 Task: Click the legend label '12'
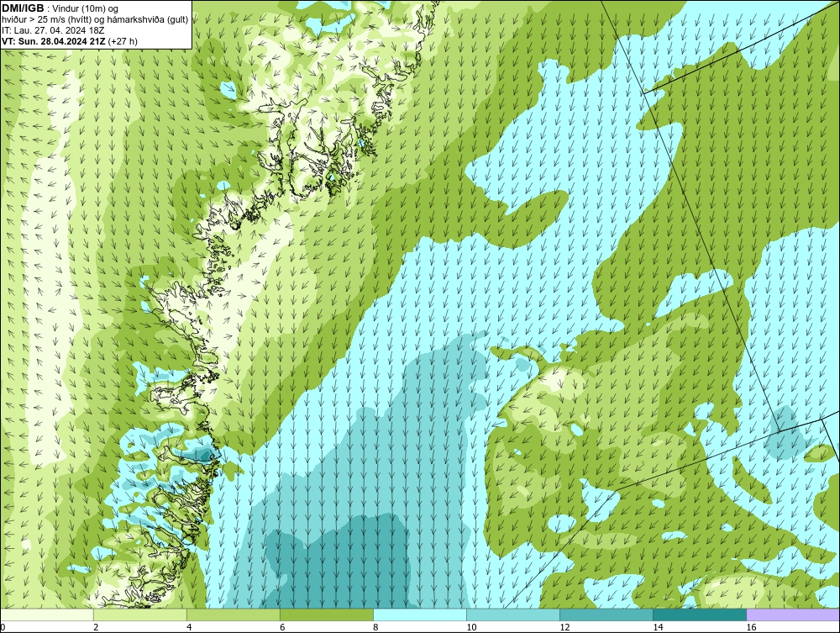564,627
